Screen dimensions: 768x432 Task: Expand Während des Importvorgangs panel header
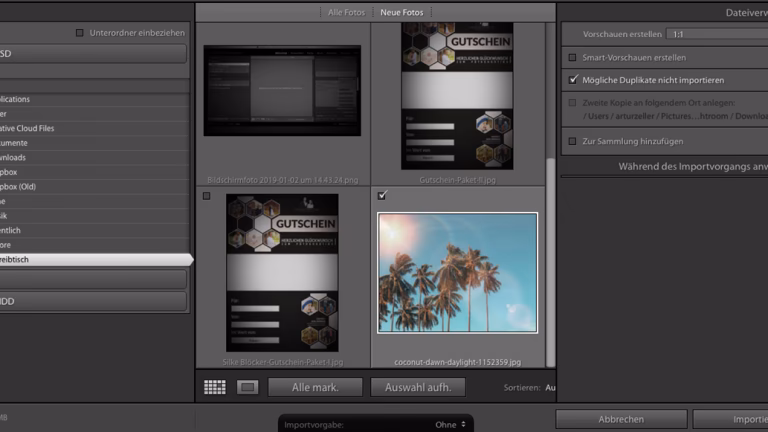point(690,167)
